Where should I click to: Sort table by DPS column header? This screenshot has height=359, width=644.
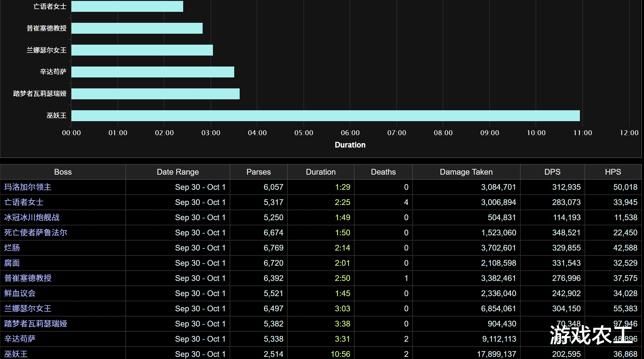(x=552, y=172)
